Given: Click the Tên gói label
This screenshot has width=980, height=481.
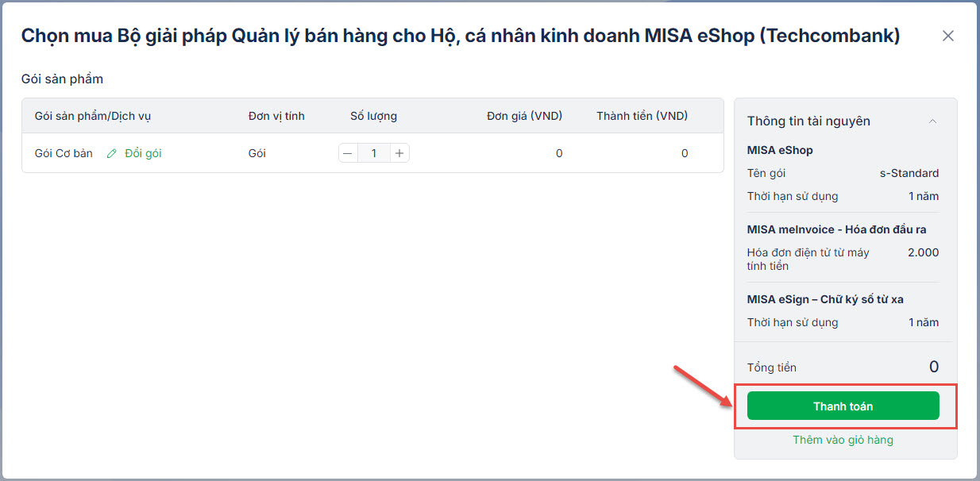Looking at the screenshot, I should [766, 173].
